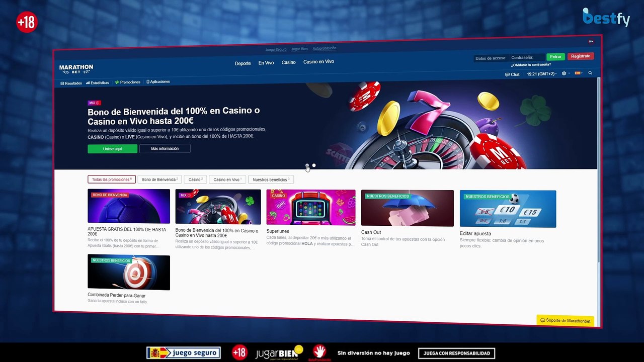The width and height of the screenshot is (644, 362).
Task: Open Estadísticas with the bar-chart icon
Action: 98,82
